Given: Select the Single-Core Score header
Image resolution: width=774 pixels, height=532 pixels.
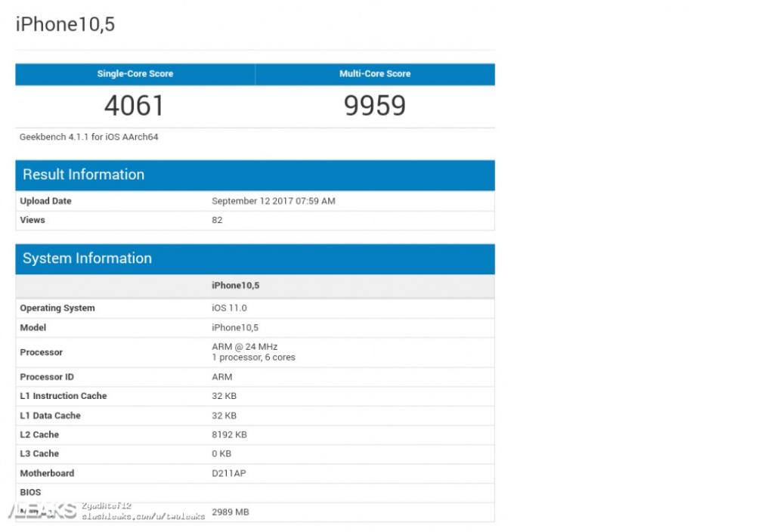Looking at the screenshot, I should (x=135, y=73).
